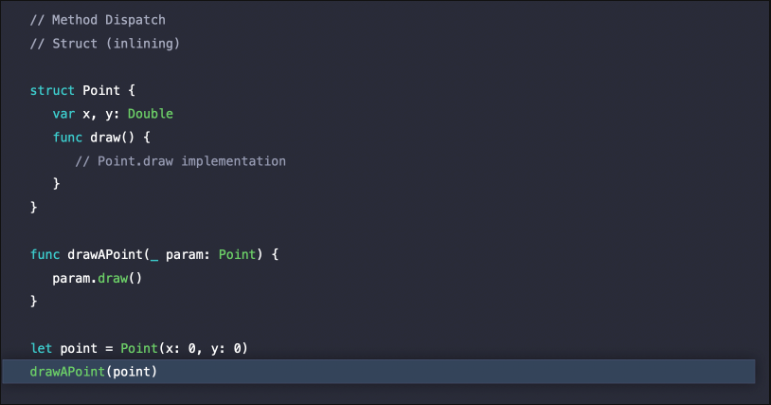Select the Point name after struct keyword
The height and width of the screenshot is (405, 771).
101,90
